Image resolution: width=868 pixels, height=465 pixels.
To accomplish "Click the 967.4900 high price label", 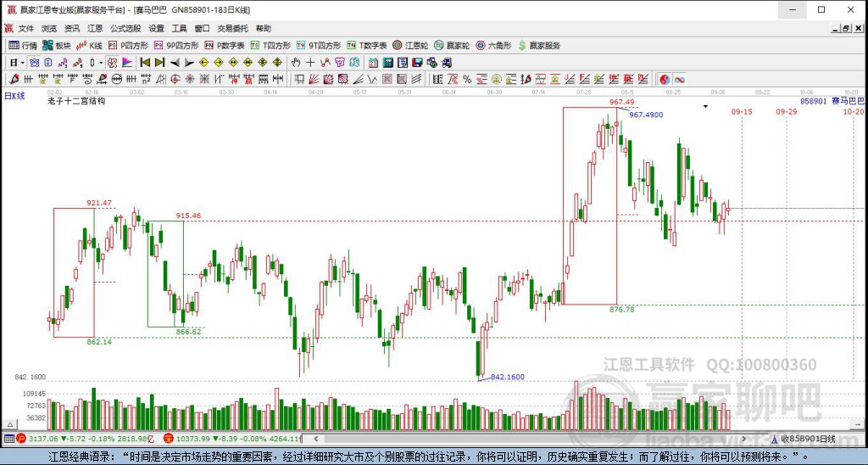I will tap(646, 115).
